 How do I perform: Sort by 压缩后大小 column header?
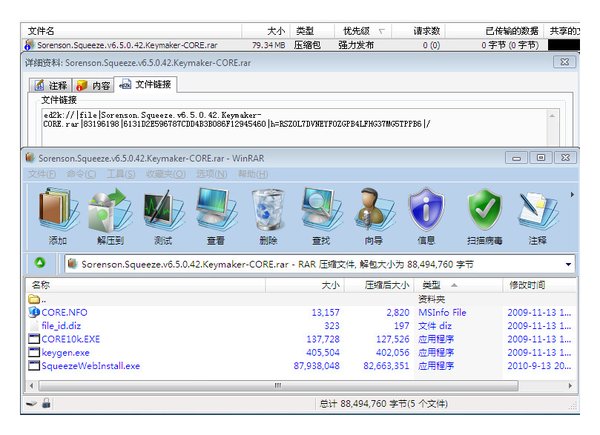(x=379, y=285)
